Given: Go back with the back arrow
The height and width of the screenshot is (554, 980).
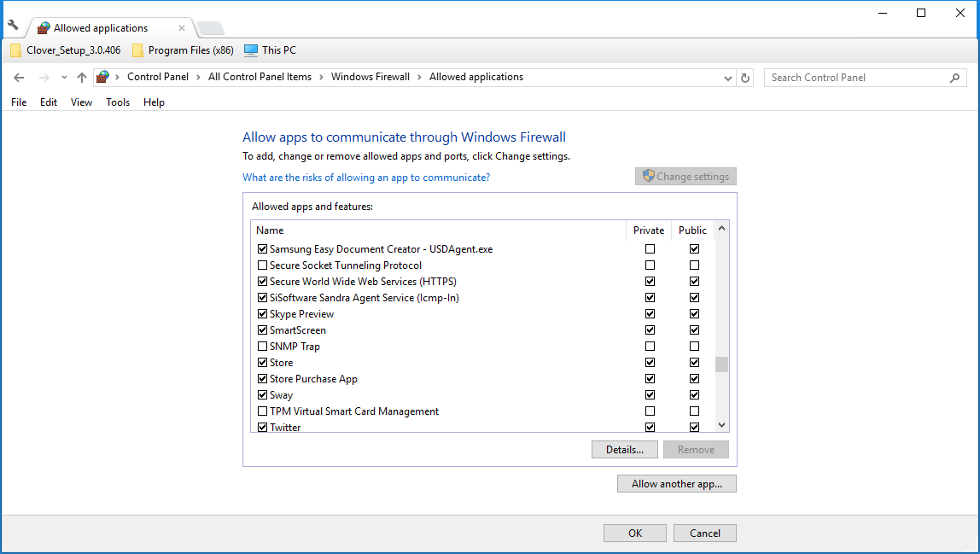Looking at the screenshot, I should point(19,78).
